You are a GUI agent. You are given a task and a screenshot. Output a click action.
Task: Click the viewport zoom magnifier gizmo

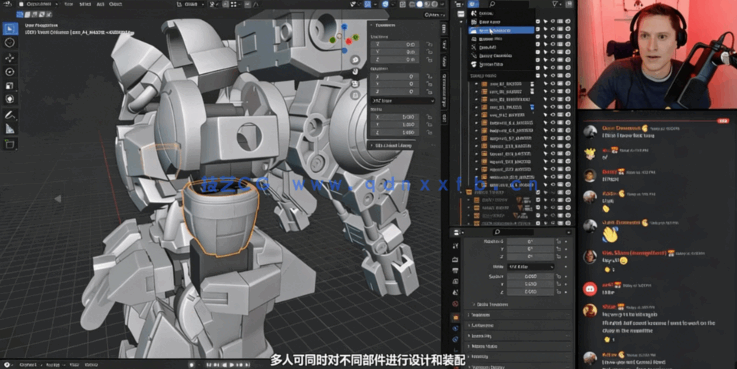pyautogui.click(x=355, y=60)
